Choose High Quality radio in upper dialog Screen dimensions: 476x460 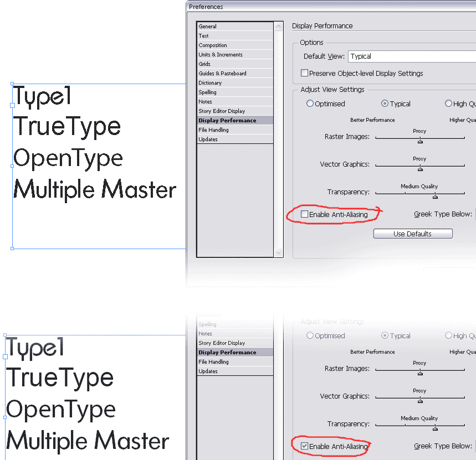pyautogui.click(x=448, y=104)
